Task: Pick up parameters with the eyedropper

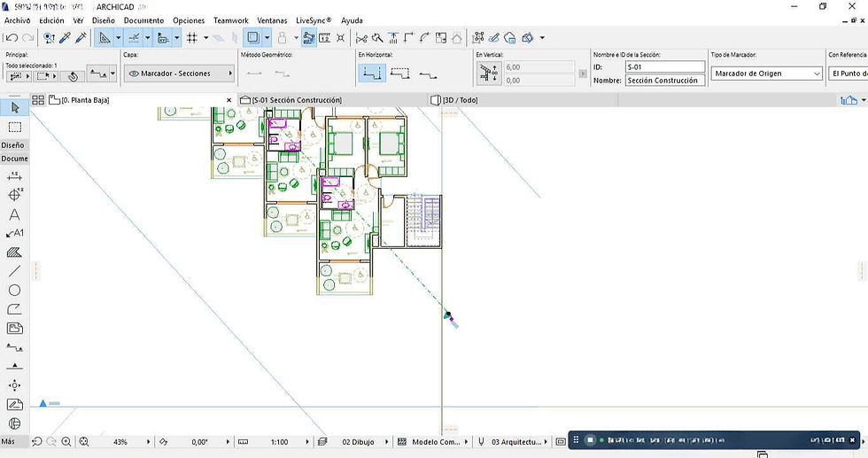Action: coord(66,38)
